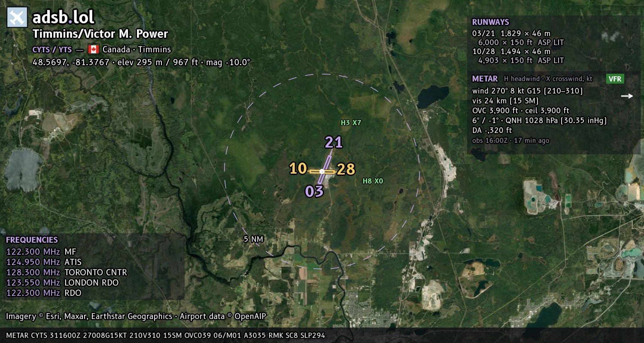Click the 122.300 MHz RDO frequency row
The height and width of the screenshot is (343, 644).
point(43,293)
